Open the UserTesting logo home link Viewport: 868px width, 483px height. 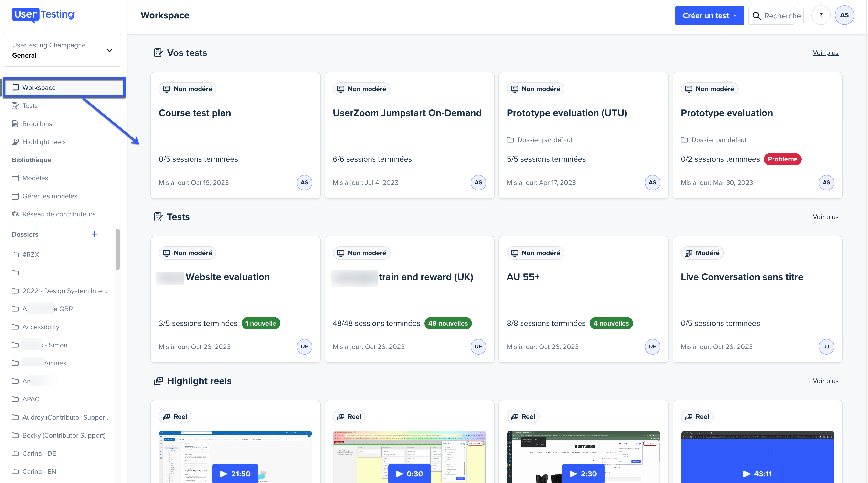click(x=43, y=15)
